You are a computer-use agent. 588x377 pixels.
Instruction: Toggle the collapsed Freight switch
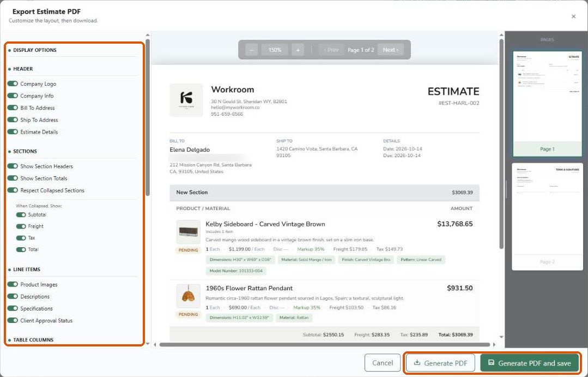pyautogui.click(x=21, y=226)
